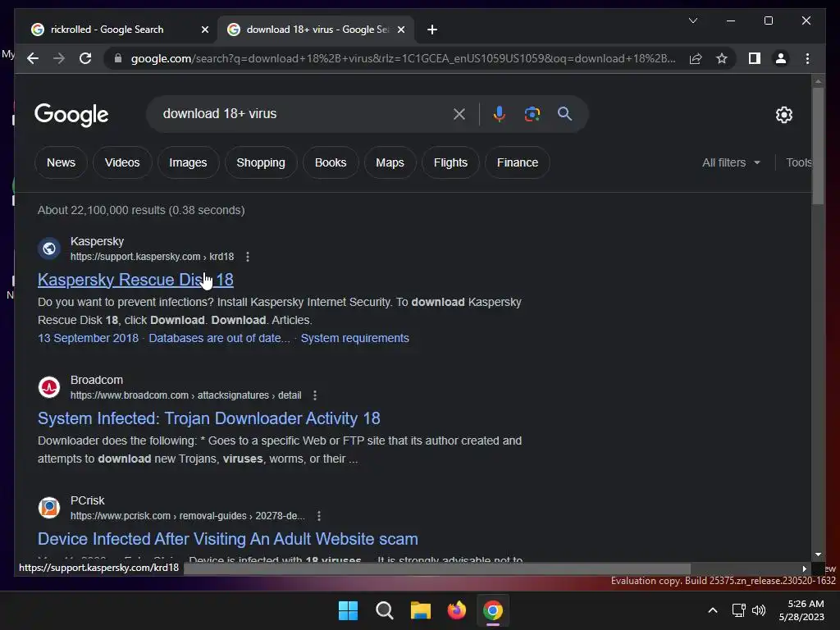
Task: Open Databases are out of date sitelink
Action: click(219, 338)
